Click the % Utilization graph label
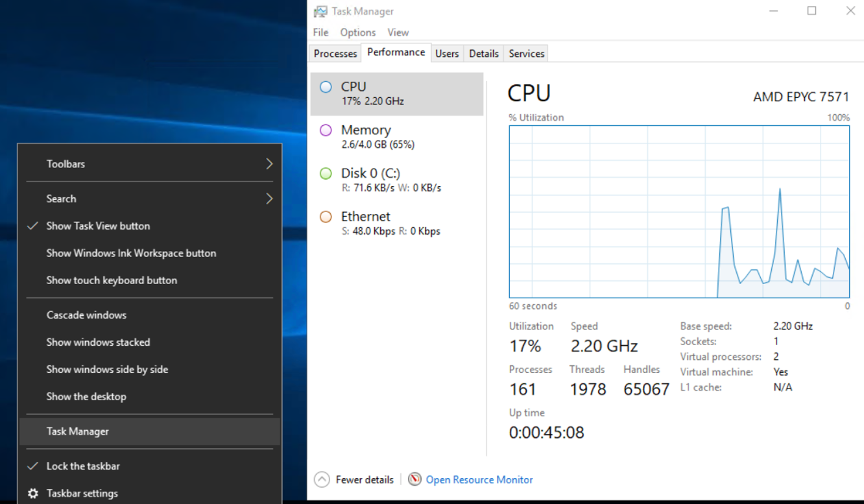The width and height of the screenshot is (864, 504). (536, 117)
